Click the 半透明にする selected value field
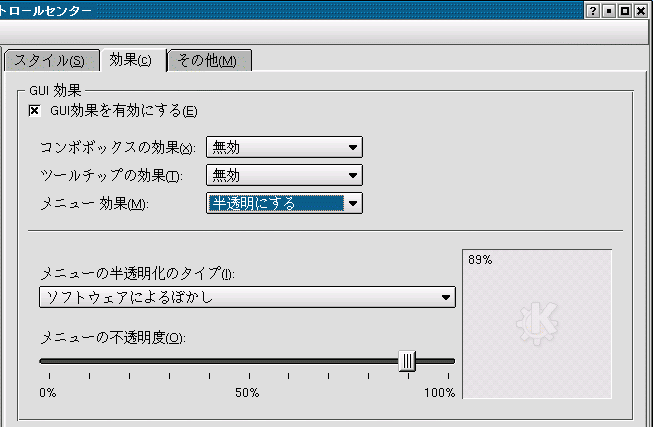The image size is (653, 427). (x=276, y=203)
